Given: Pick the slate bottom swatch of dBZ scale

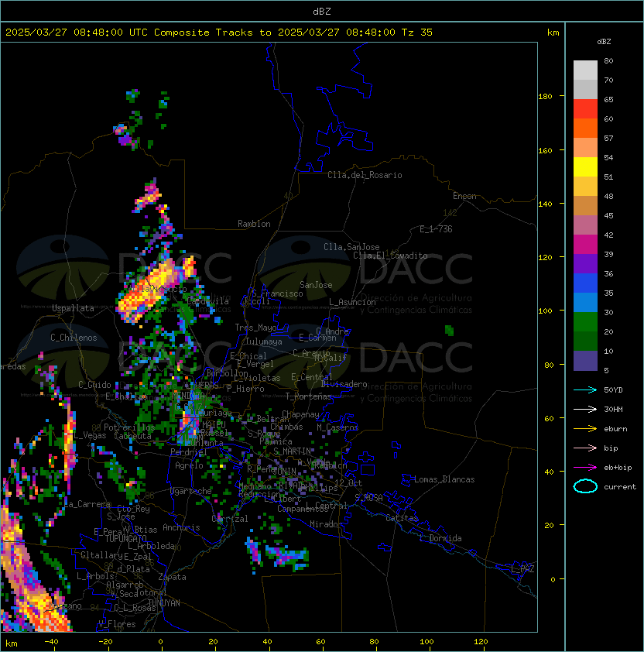Looking at the screenshot, I should (x=585, y=361).
